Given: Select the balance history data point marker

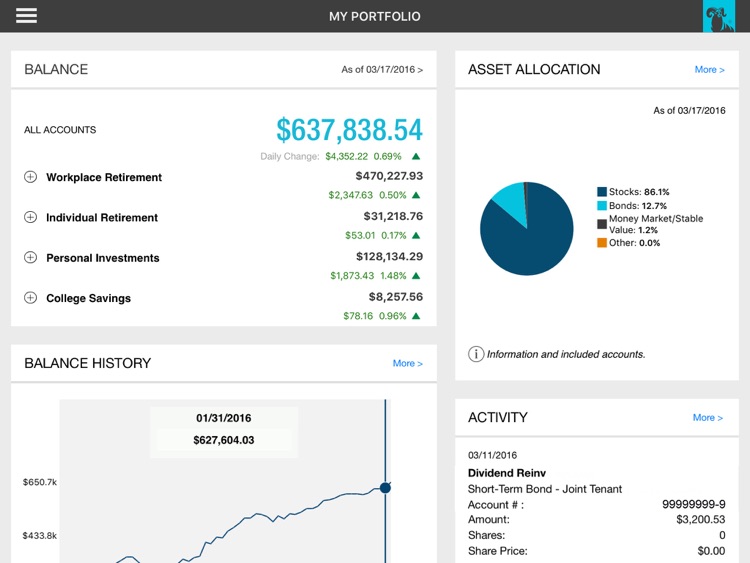Looking at the screenshot, I should pos(385,487).
